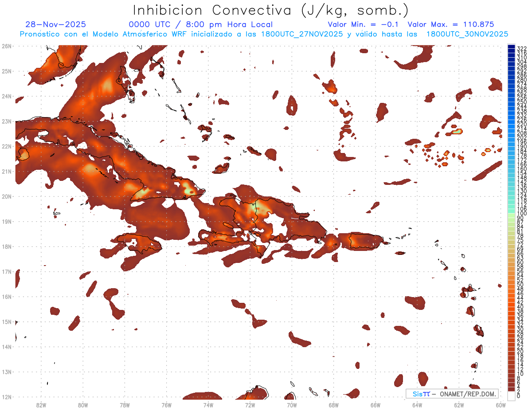Viewport: 532px width, 411px height.
Task: Click the "19N" latitude label
Action: [x=7, y=221]
